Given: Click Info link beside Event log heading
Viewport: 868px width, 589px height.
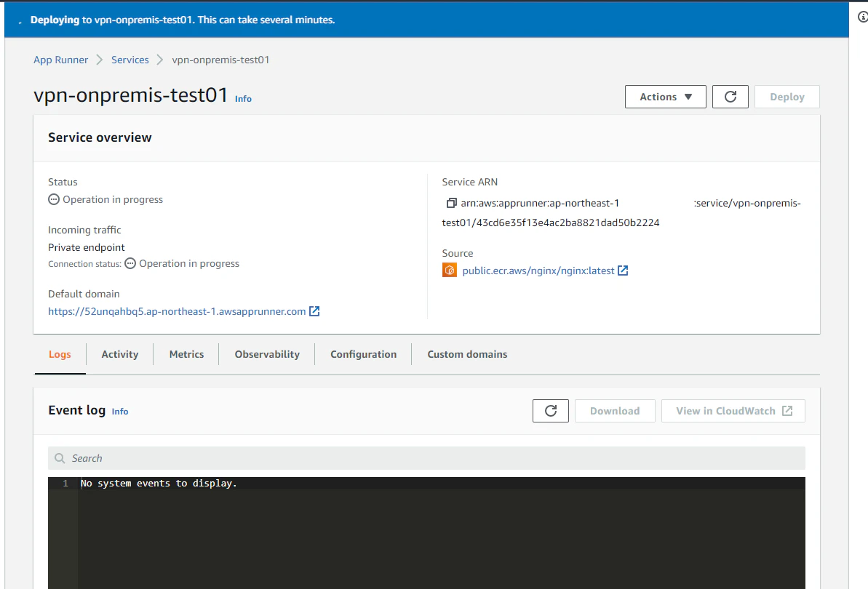Looking at the screenshot, I should click(120, 412).
